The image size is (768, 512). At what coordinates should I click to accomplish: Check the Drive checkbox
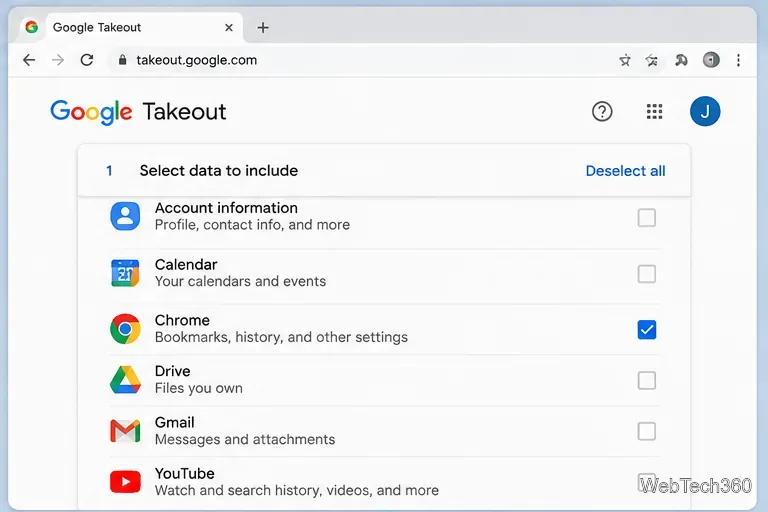tap(647, 381)
